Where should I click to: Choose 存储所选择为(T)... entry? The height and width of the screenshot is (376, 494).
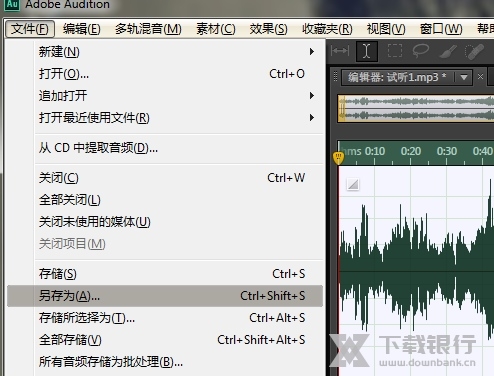point(165,318)
